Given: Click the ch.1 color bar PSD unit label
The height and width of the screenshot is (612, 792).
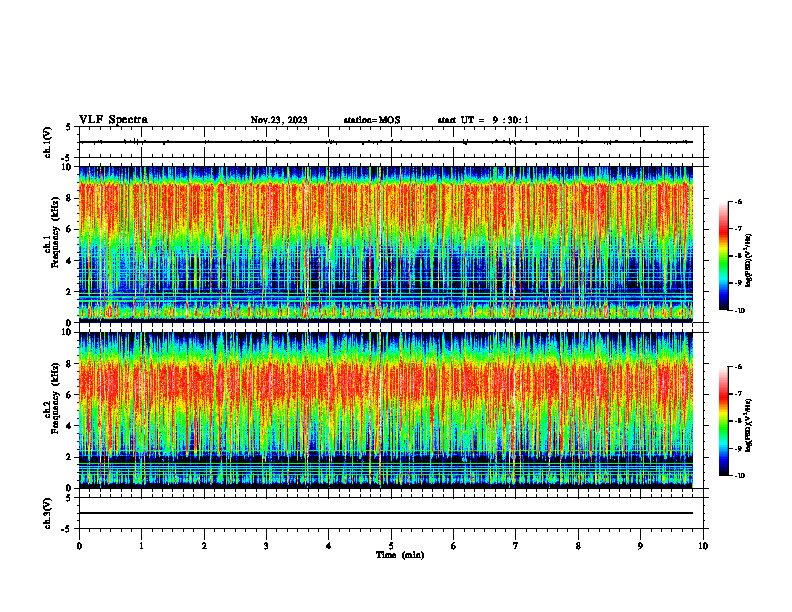Looking at the screenshot, I should click(749, 261).
